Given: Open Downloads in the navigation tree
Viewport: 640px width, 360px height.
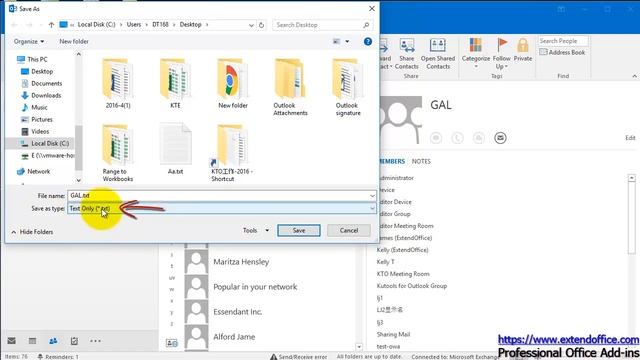Looking at the screenshot, I should 41,96.
